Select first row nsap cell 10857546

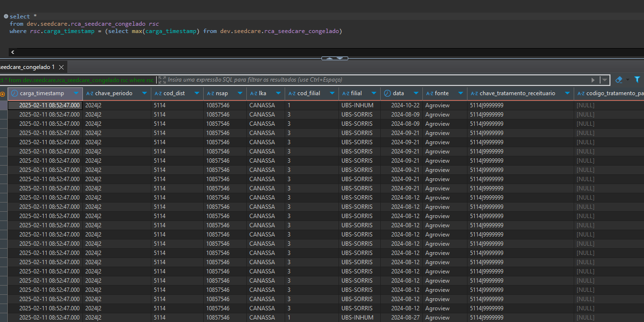[225, 105]
